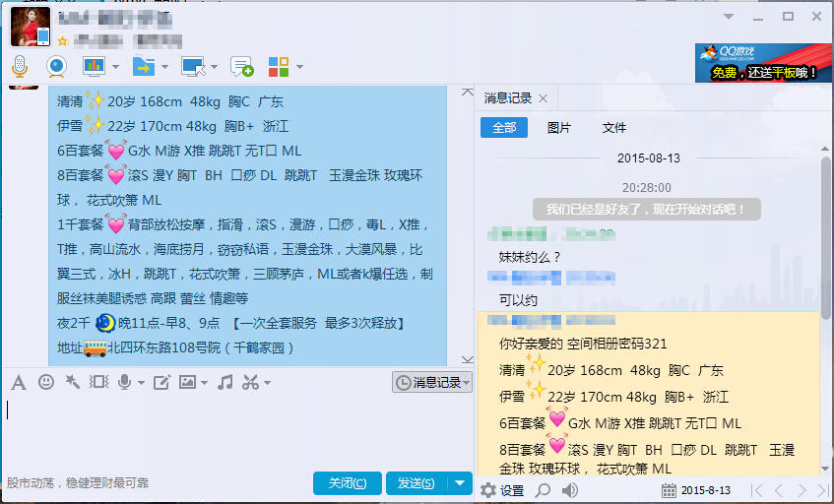Open the remote desktop icon
This screenshot has height=504, width=834.
coord(193,67)
